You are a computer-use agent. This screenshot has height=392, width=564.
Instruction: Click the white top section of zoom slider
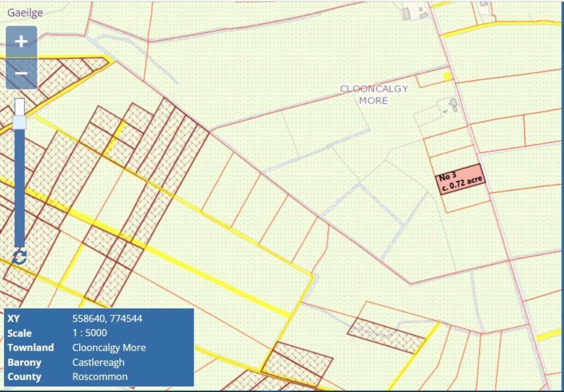[x=19, y=106]
